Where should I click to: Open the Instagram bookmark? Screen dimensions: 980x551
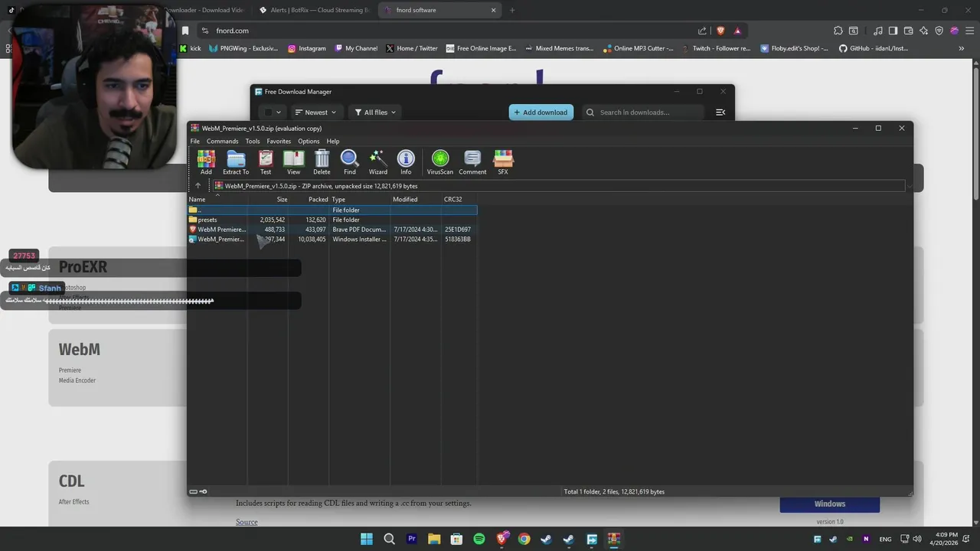306,48
